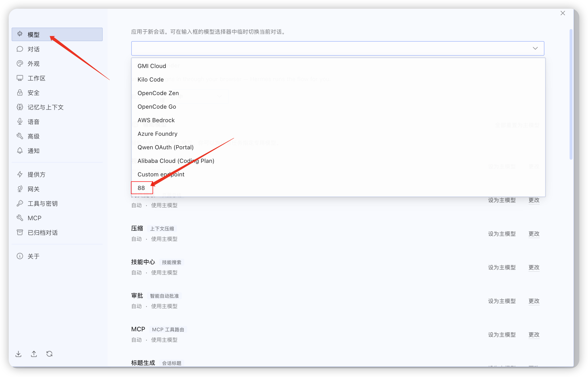Click the palette icon beside 外观
This screenshot has height=377, width=588.
pyautogui.click(x=20, y=64)
